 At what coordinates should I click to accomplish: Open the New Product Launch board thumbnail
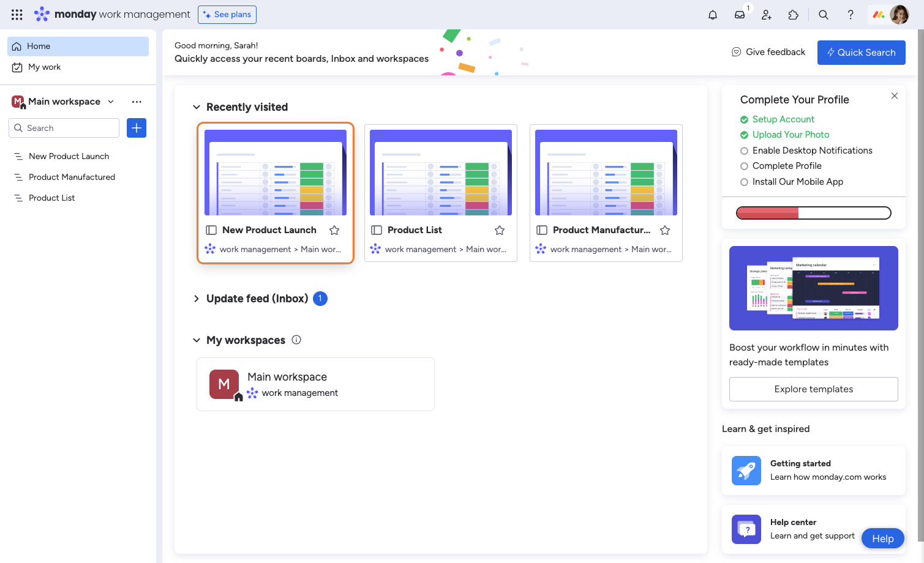coord(276,173)
